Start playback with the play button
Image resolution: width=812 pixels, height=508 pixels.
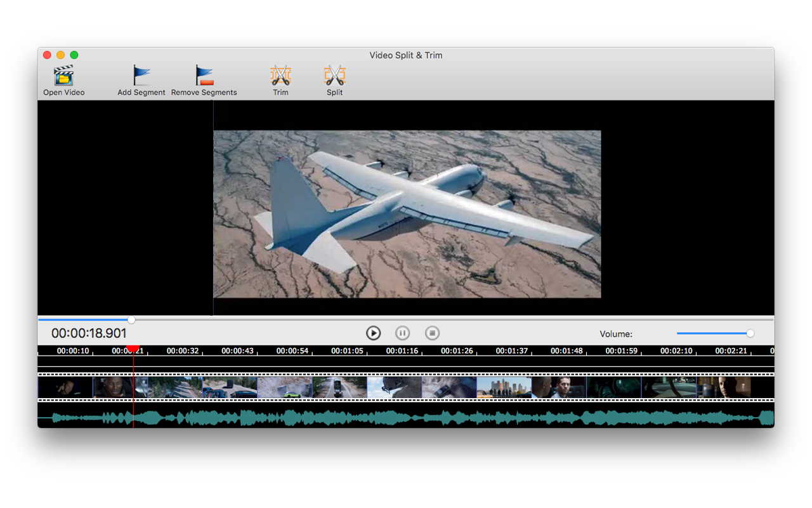point(373,333)
